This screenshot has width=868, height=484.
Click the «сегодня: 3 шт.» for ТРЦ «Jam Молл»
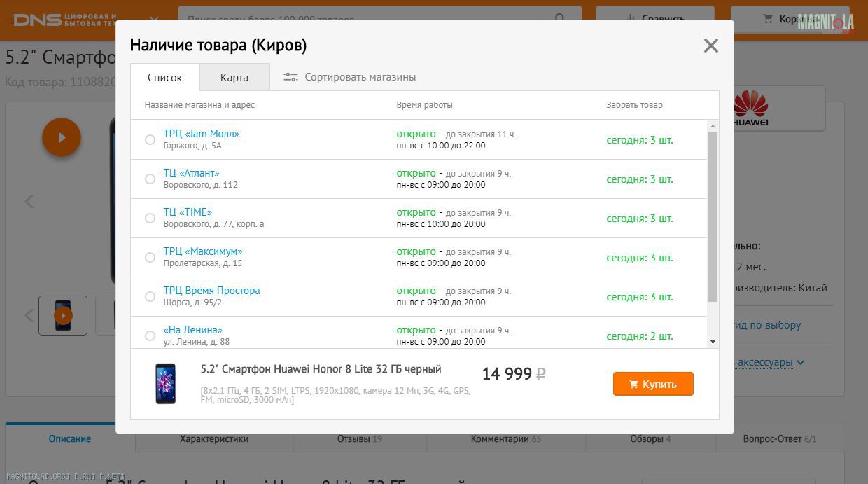coord(640,140)
